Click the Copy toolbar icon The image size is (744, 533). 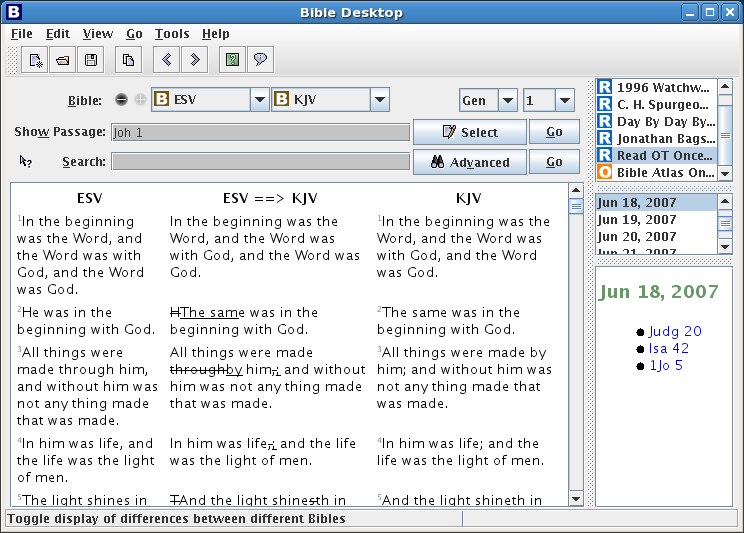[128, 60]
